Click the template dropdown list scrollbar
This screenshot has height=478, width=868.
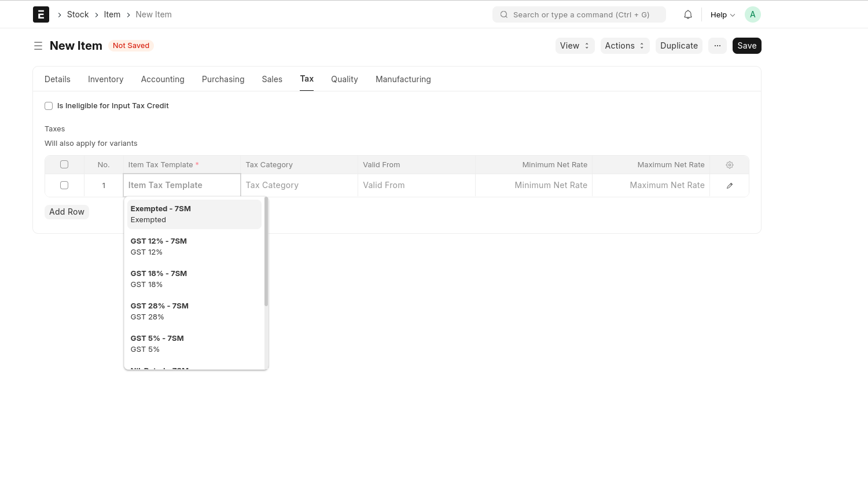(266, 252)
